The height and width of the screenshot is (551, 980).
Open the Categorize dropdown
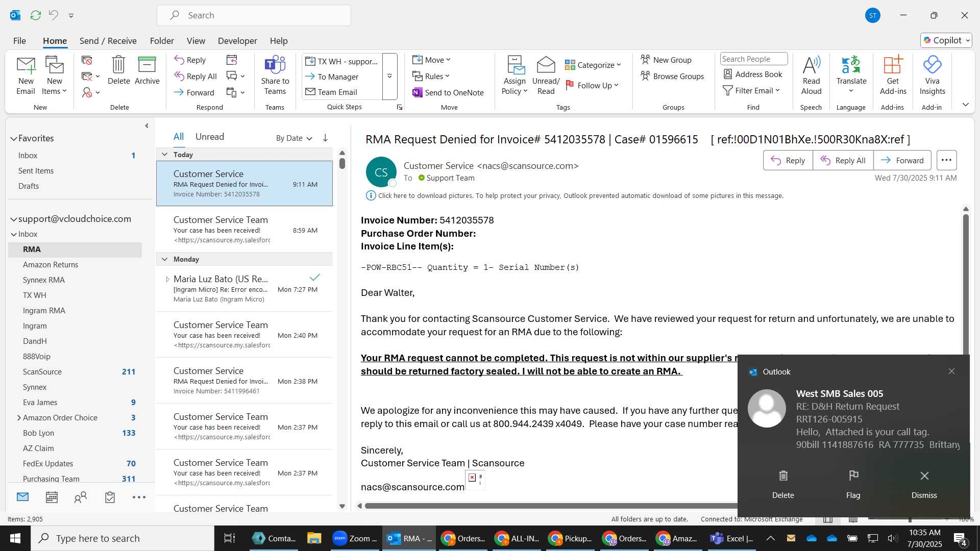[x=593, y=65]
